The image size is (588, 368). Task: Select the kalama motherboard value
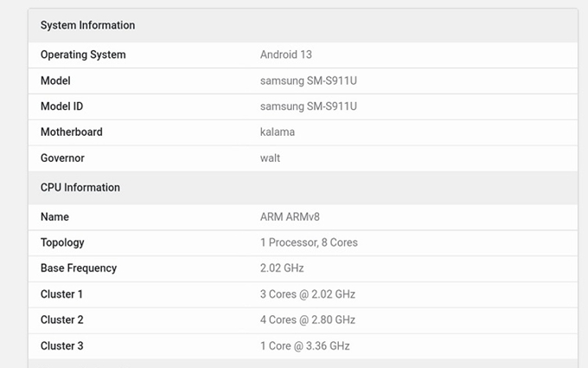277,132
